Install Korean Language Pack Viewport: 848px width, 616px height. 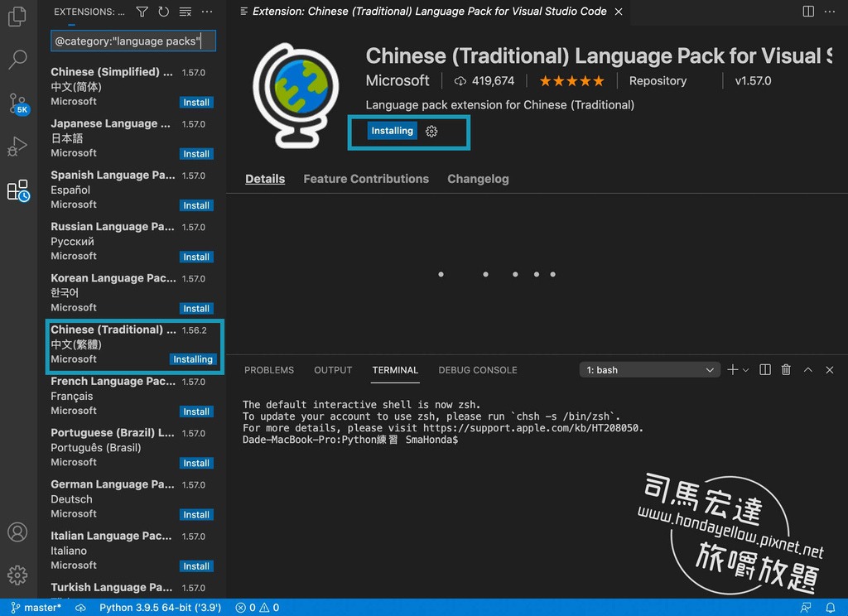click(x=196, y=308)
